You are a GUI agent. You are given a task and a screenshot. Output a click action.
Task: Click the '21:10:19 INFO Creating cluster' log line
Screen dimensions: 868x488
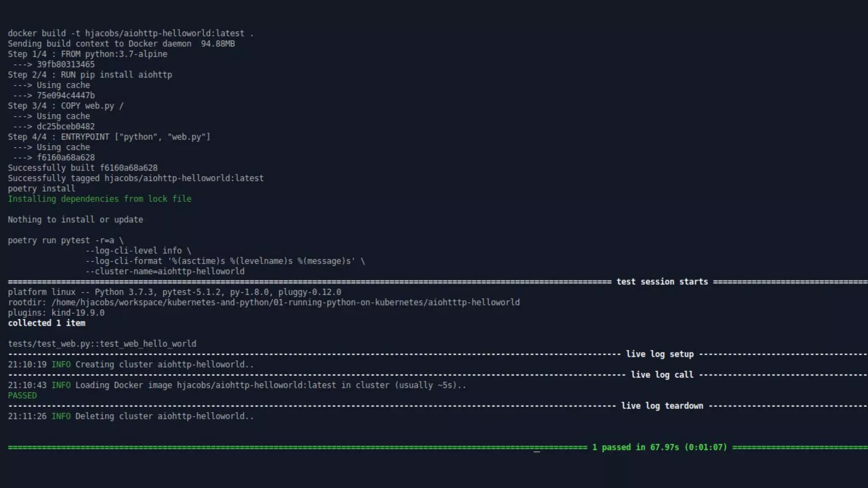(131, 365)
